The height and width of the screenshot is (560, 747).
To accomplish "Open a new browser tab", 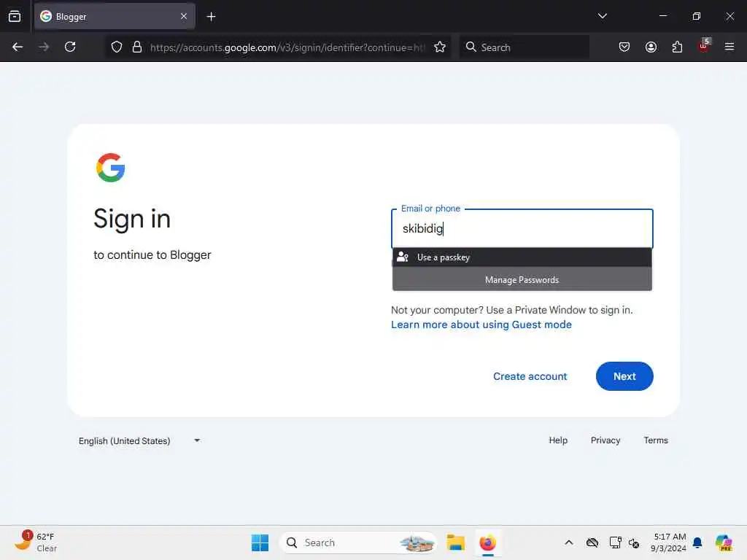I will 211,17.
